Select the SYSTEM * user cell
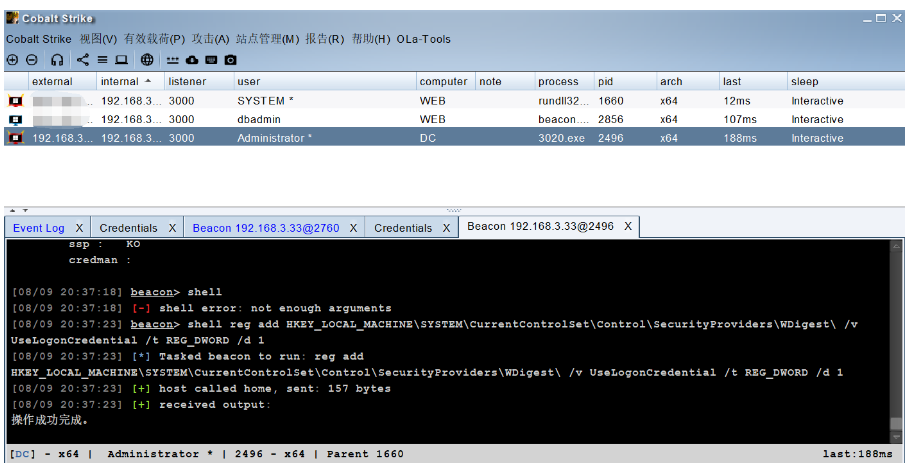This screenshot has width=914, height=463. point(325,101)
